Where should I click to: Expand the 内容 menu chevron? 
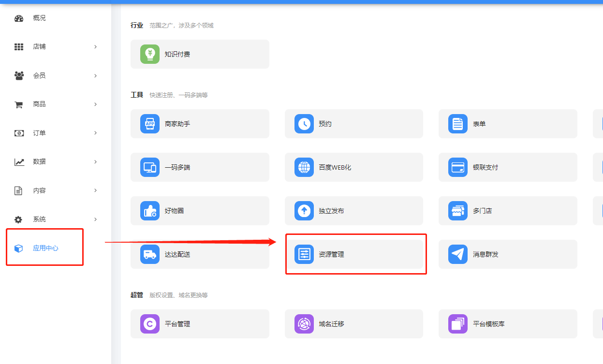tap(95, 190)
